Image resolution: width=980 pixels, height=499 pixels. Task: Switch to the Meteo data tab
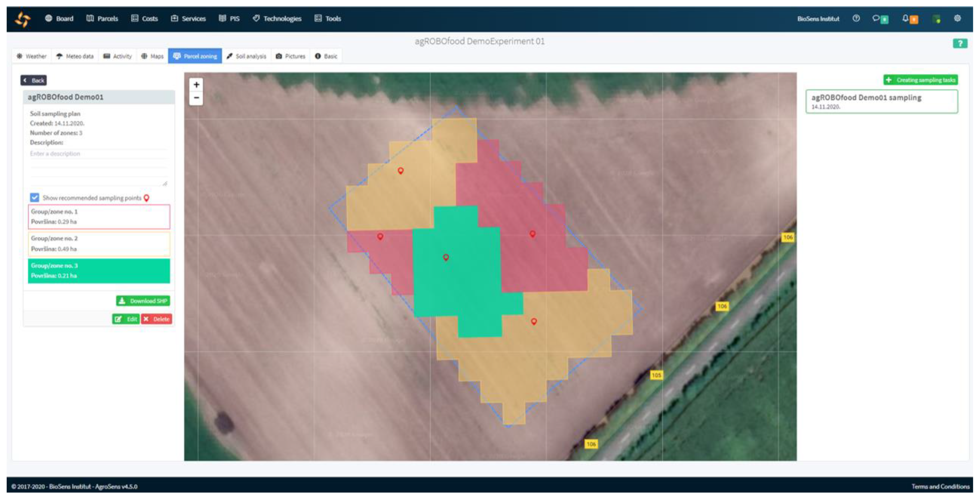pyautogui.click(x=75, y=56)
